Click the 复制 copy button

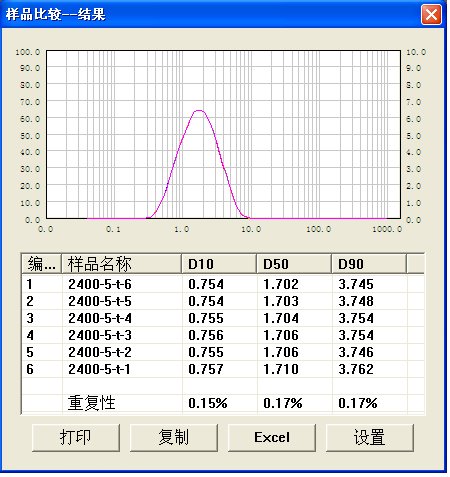point(174,437)
